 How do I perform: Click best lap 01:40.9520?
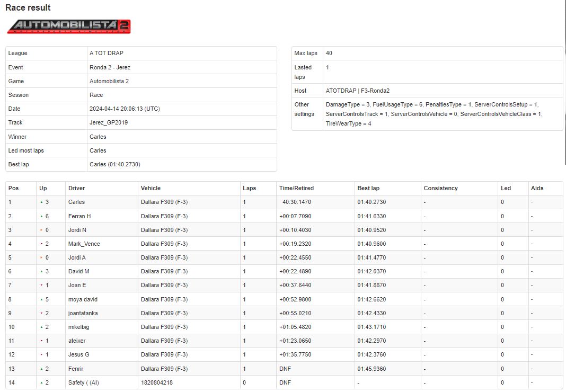(x=372, y=230)
